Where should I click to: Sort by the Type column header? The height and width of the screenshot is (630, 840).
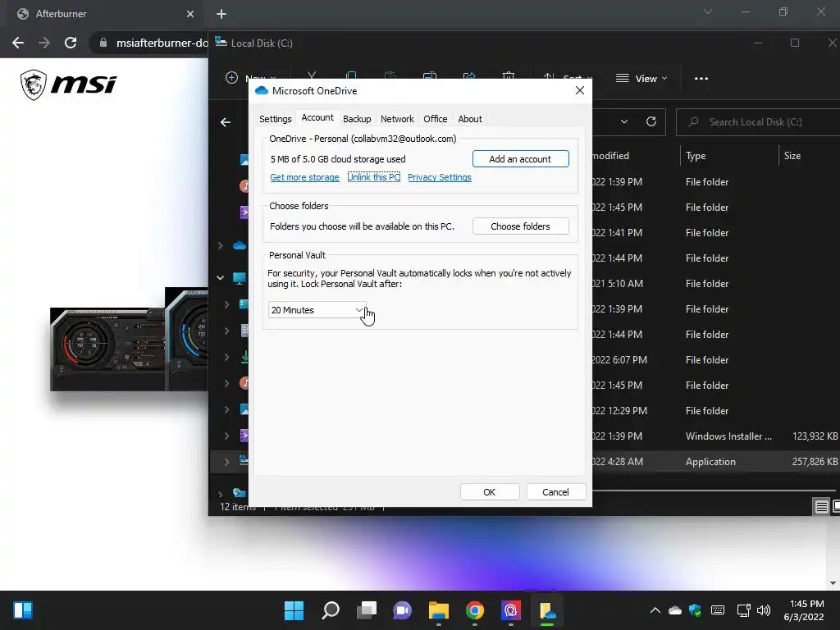click(696, 156)
